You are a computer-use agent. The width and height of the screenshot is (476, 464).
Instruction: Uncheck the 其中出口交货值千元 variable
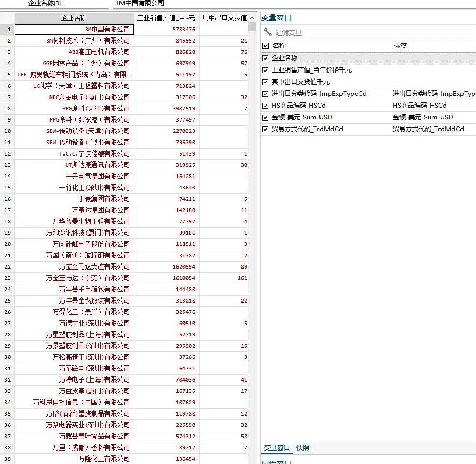coord(265,81)
